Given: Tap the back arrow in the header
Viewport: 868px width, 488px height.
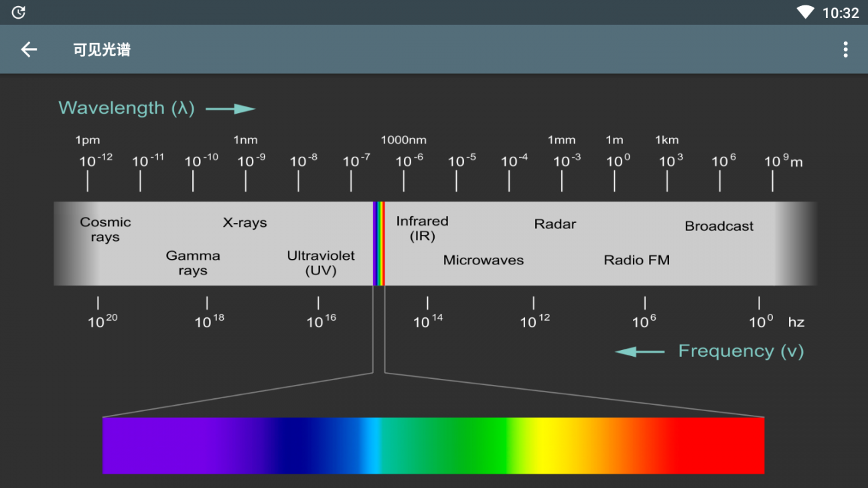Looking at the screenshot, I should 29,50.
